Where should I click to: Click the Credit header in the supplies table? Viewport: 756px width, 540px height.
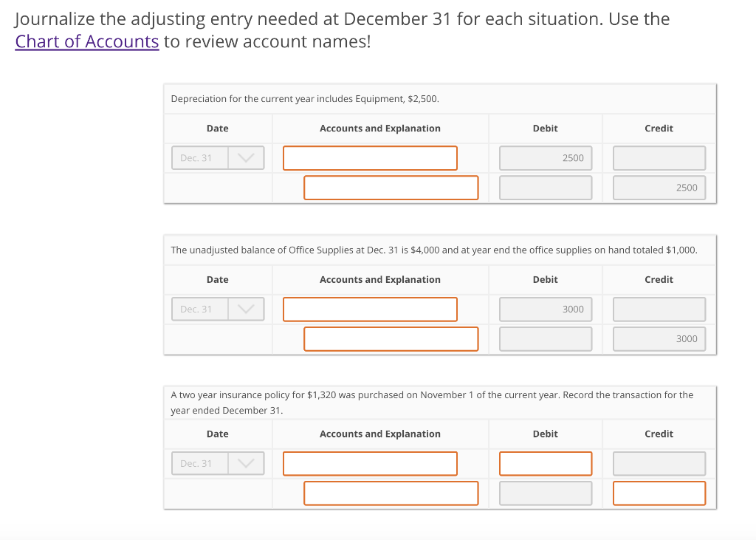[659, 279]
